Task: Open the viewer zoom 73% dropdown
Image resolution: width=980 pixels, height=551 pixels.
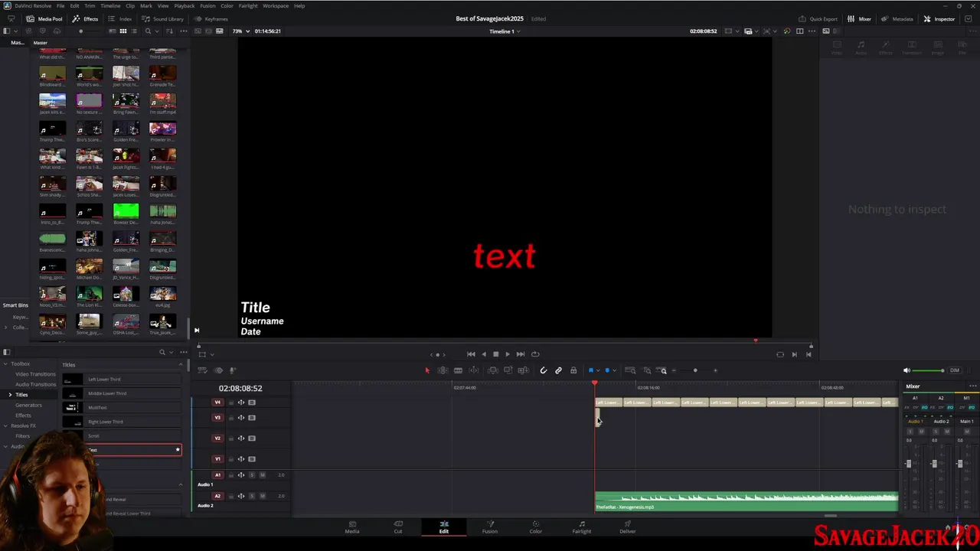Action: click(240, 31)
